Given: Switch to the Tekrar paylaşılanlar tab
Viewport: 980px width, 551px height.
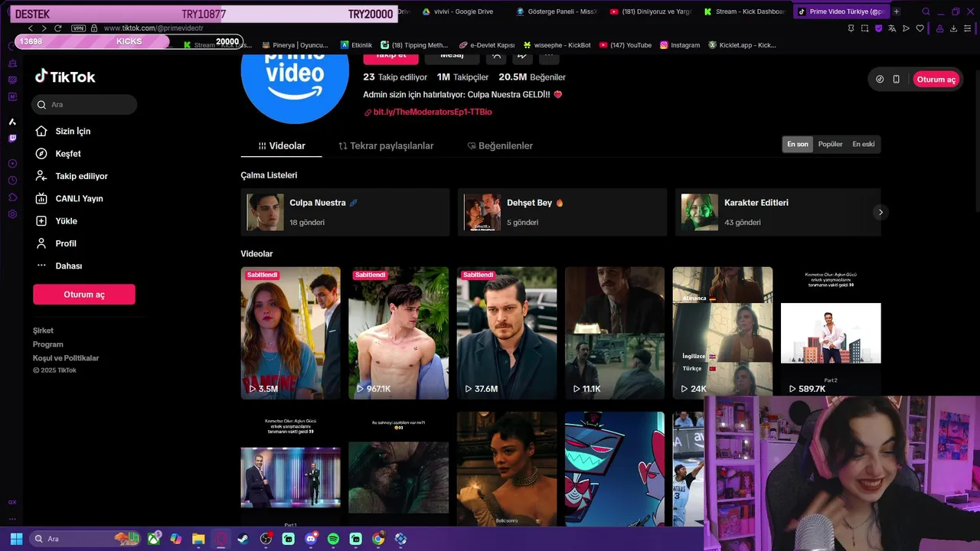Looking at the screenshot, I should (x=386, y=145).
